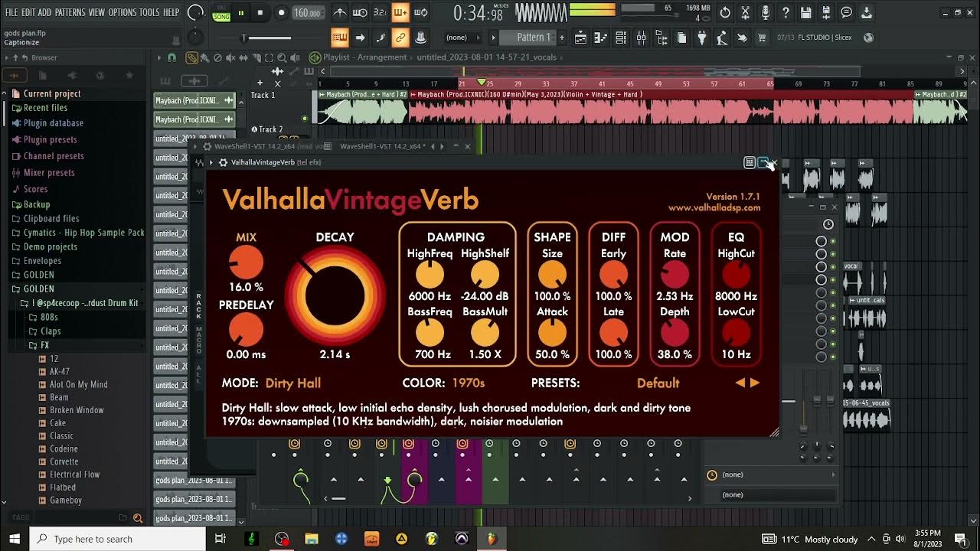Open the ADD menu
The width and height of the screenshot is (980, 551).
(45, 12)
